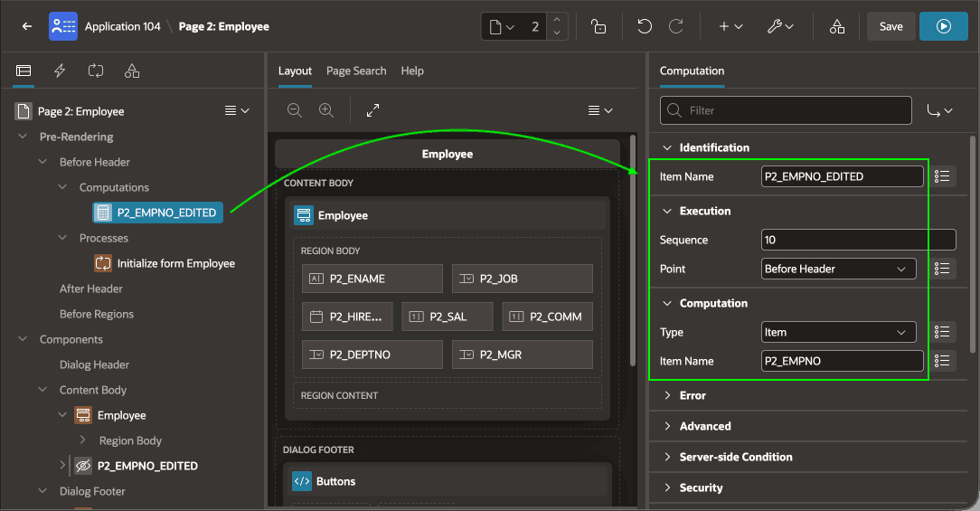980x511 pixels.
Task: Click the P2_EMPNO Item Name field
Action: pos(842,361)
